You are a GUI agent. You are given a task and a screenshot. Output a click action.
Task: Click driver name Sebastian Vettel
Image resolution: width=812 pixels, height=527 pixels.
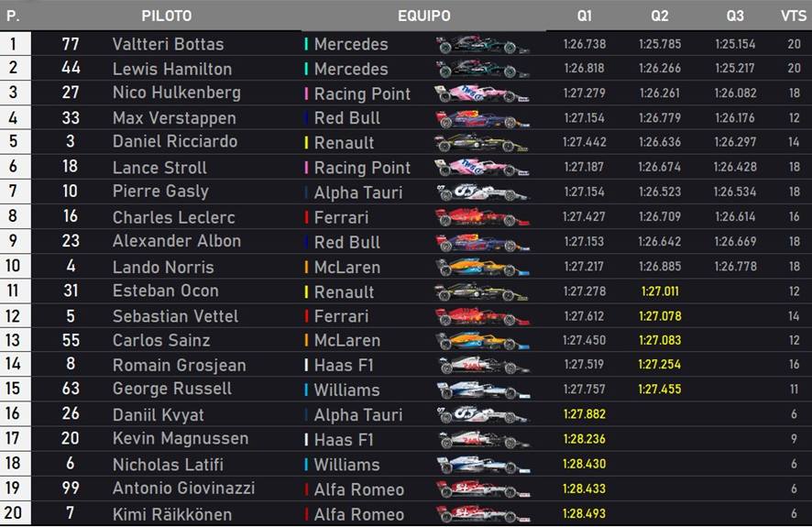point(176,316)
